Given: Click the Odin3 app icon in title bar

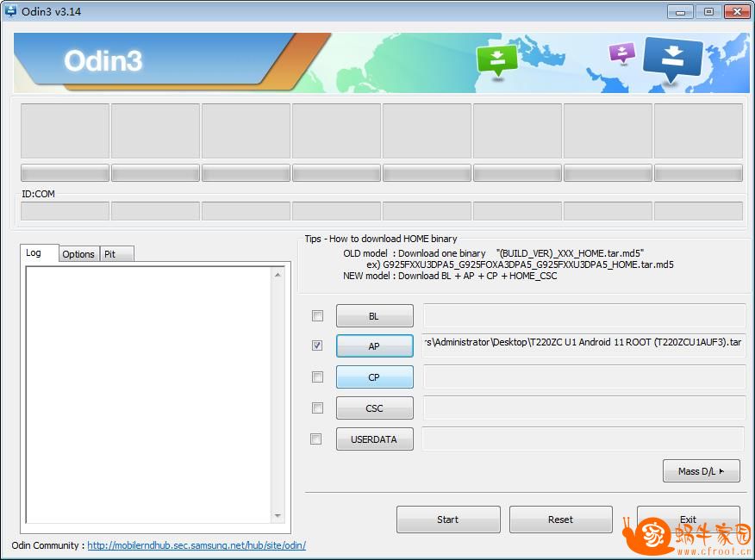Looking at the screenshot, I should point(10,10).
